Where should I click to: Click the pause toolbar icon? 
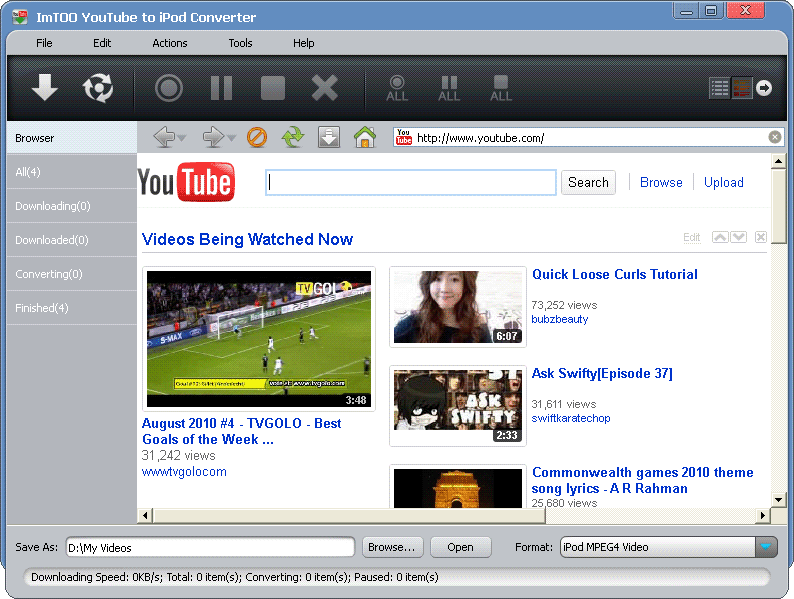[221, 88]
